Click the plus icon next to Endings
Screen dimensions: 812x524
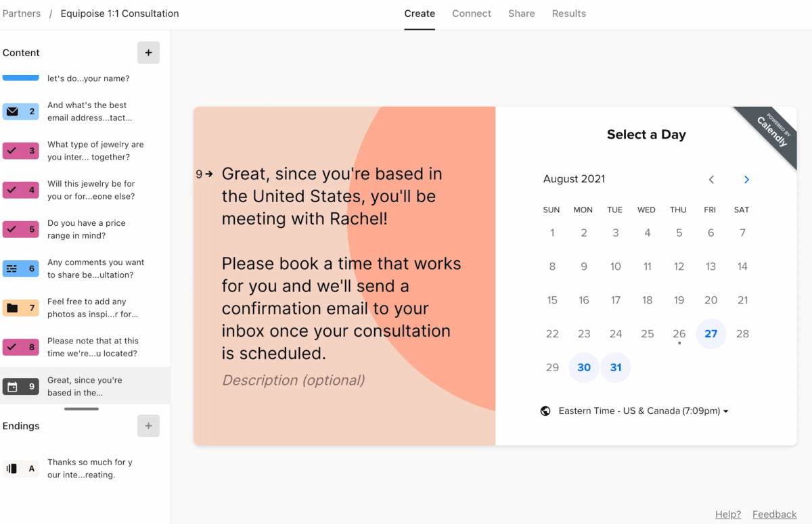[148, 425]
